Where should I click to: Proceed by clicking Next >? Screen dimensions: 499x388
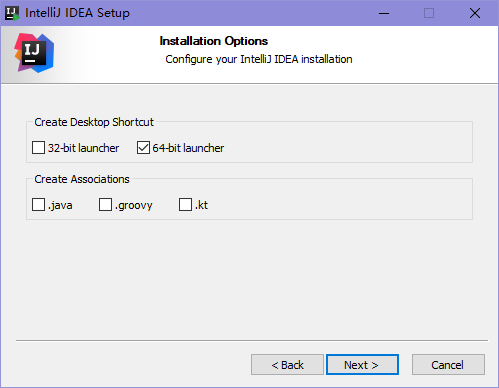[x=362, y=365]
